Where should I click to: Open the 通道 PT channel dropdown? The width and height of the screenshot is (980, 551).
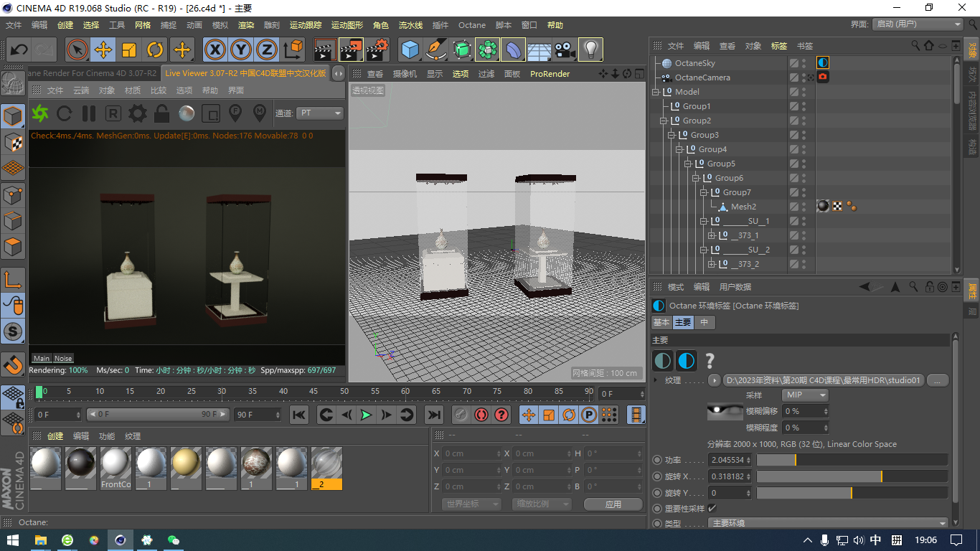320,113
